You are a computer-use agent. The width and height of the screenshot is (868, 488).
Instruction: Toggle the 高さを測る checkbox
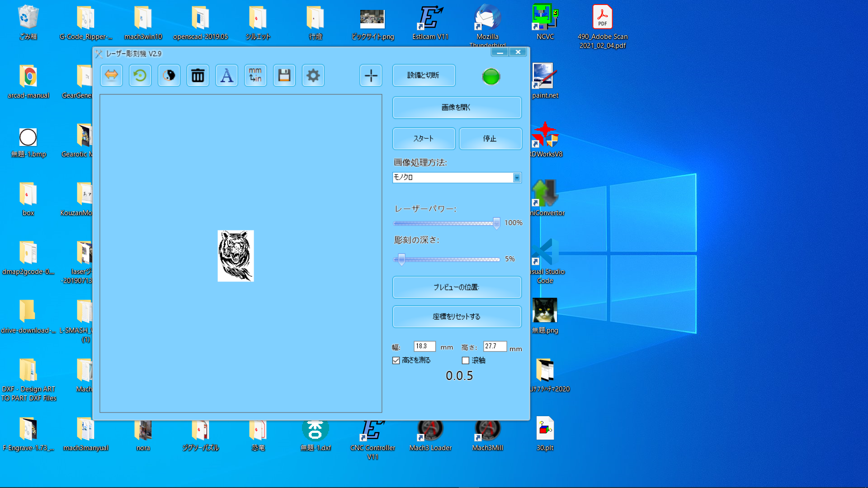(396, 361)
